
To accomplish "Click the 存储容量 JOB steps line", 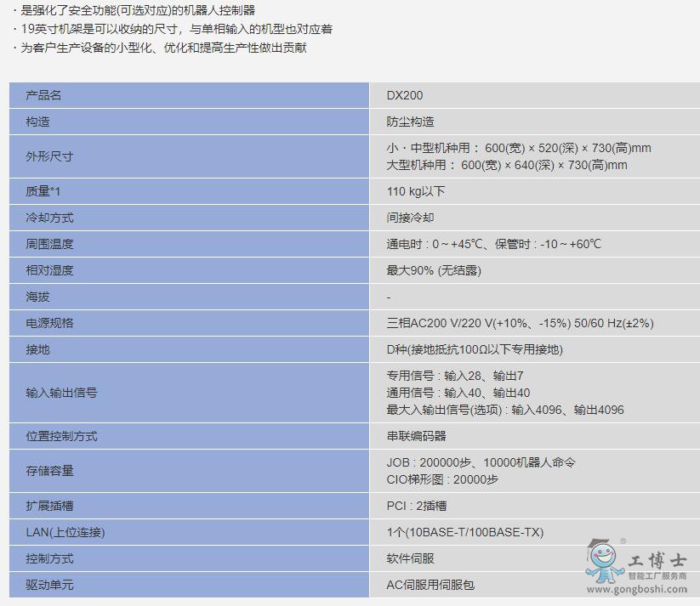I will (481, 462).
